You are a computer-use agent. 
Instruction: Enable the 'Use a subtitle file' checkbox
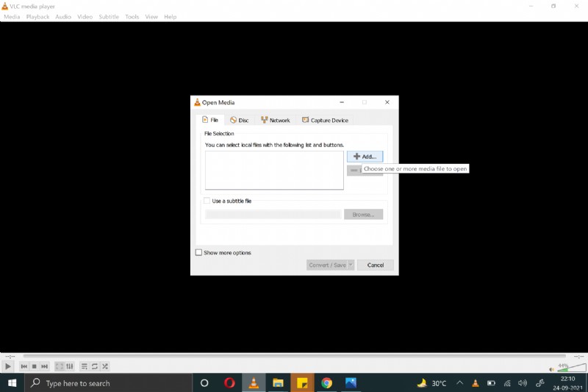click(x=207, y=201)
